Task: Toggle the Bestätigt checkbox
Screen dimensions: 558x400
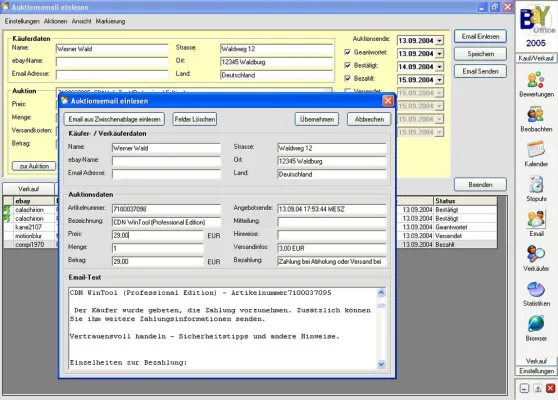Action: click(x=348, y=65)
